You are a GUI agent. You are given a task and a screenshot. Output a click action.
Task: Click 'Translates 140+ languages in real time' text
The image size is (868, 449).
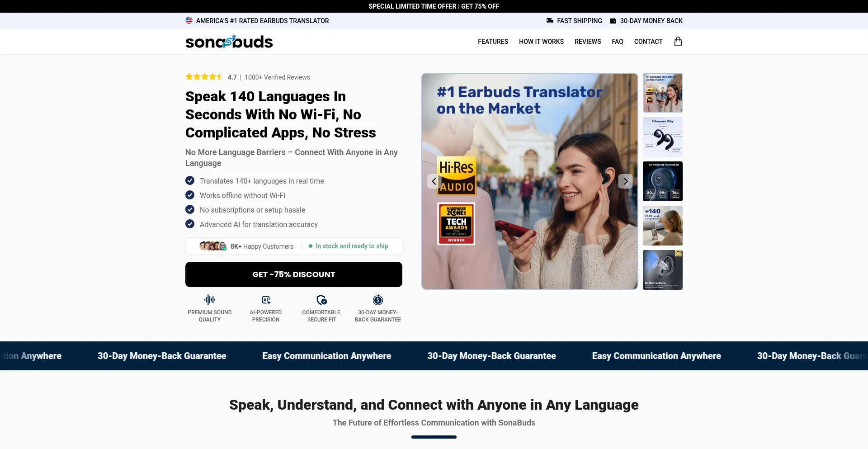262,181
